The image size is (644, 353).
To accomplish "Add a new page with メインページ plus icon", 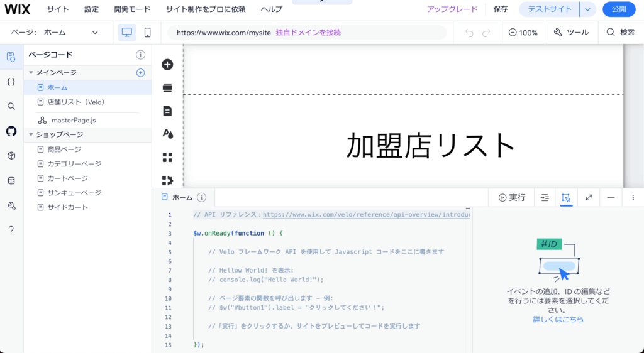I will (x=140, y=73).
